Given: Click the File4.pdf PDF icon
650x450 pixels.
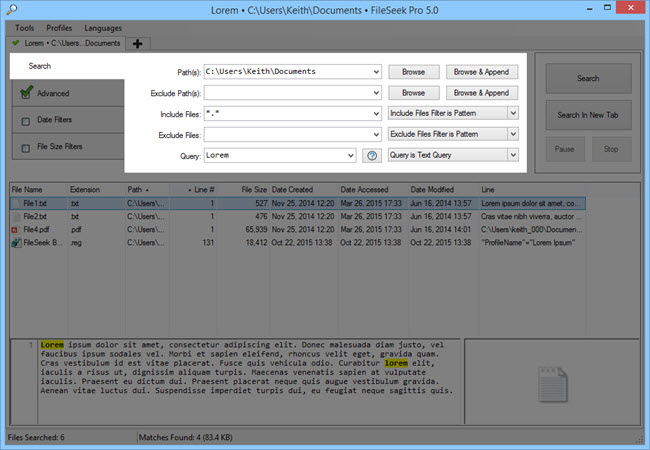Looking at the screenshot, I should (x=15, y=230).
